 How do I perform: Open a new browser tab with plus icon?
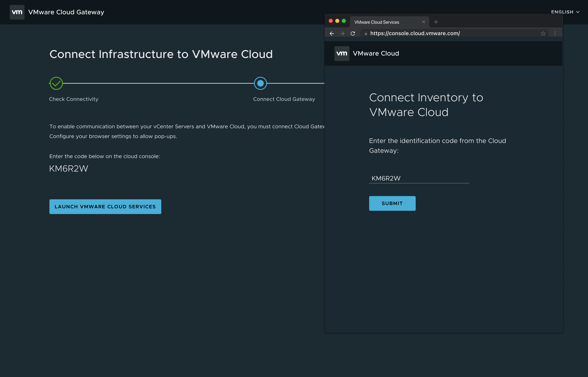click(436, 22)
